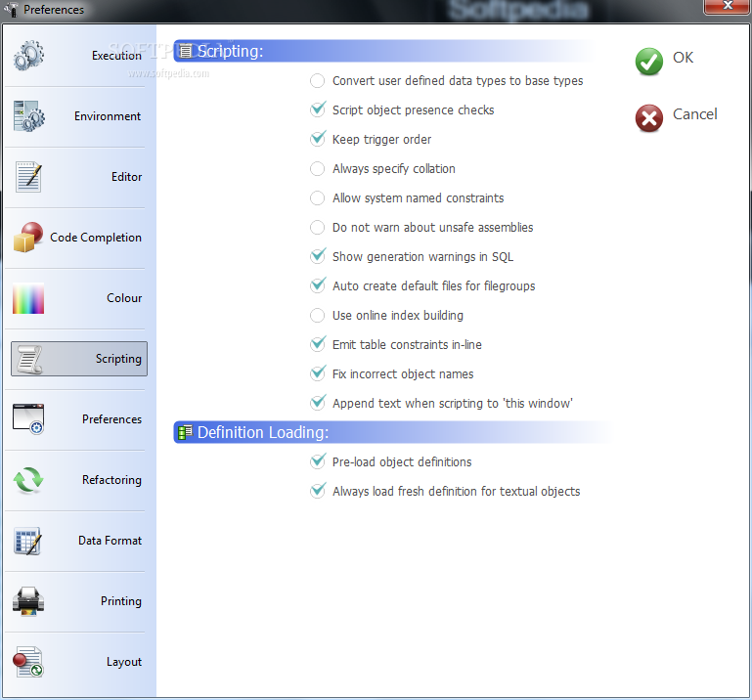Click the Data Format table icon
Screen dimensions: 752x700
pyautogui.click(x=27, y=541)
